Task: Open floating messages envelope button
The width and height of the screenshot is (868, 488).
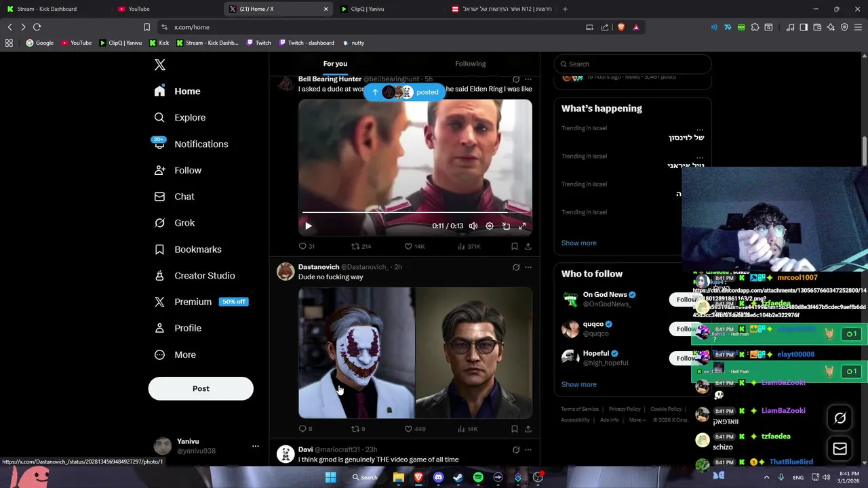Action: click(840, 449)
